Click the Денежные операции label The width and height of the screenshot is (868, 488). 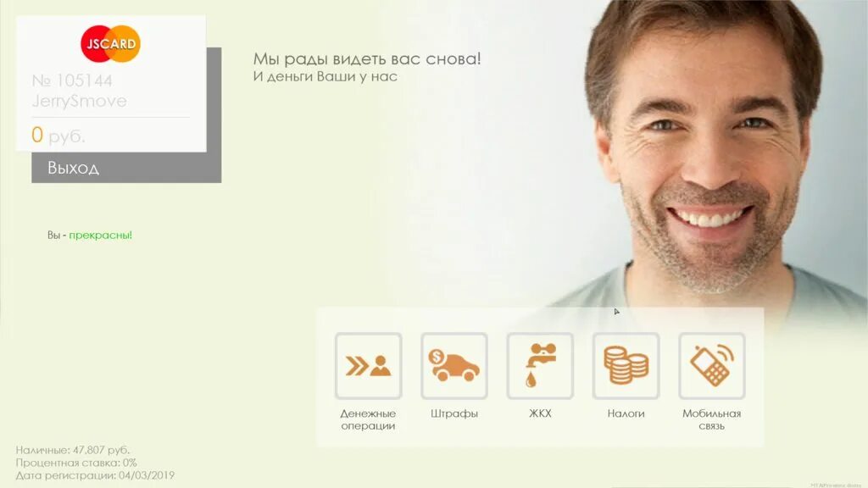click(x=368, y=419)
